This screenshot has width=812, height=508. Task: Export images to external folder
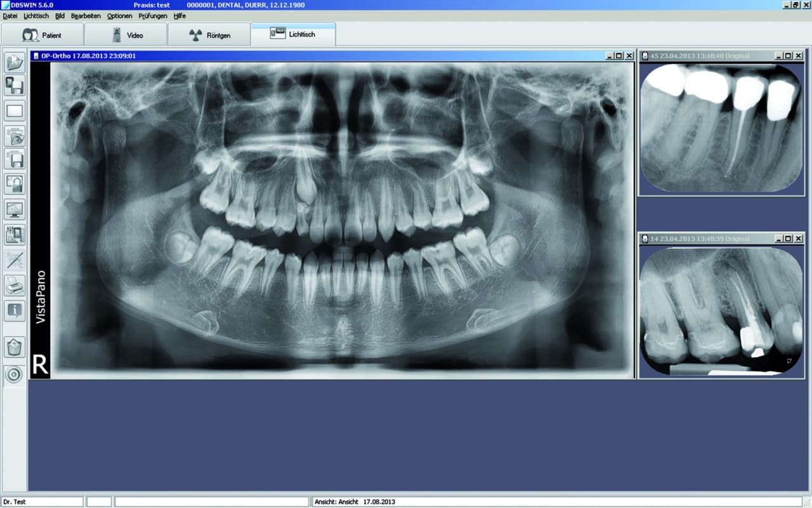coord(15,135)
